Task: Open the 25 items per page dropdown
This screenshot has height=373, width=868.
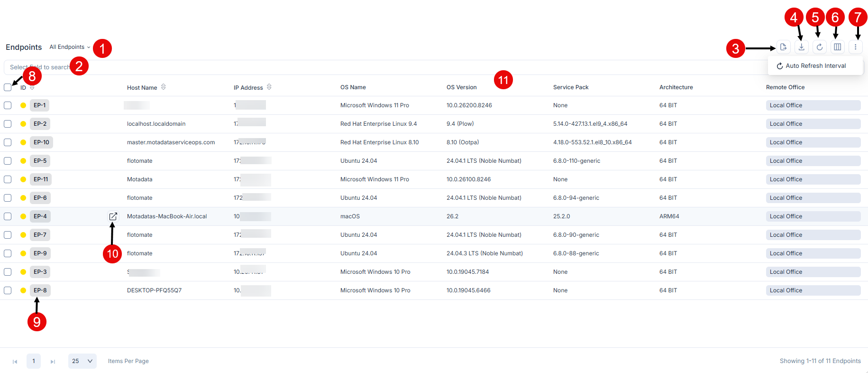Action: coord(82,361)
